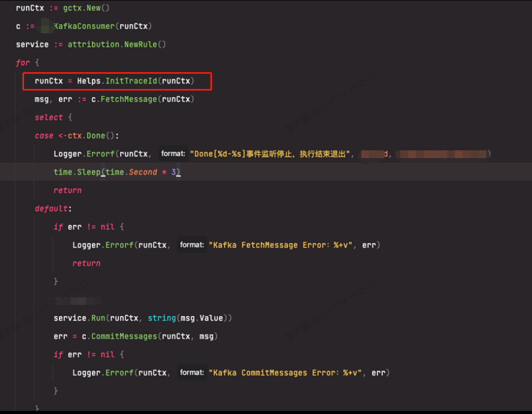This screenshot has width=532, height=414.
Task: Click 'Helps.InitTraceId(runCtx)' call
Action: point(136,81)
